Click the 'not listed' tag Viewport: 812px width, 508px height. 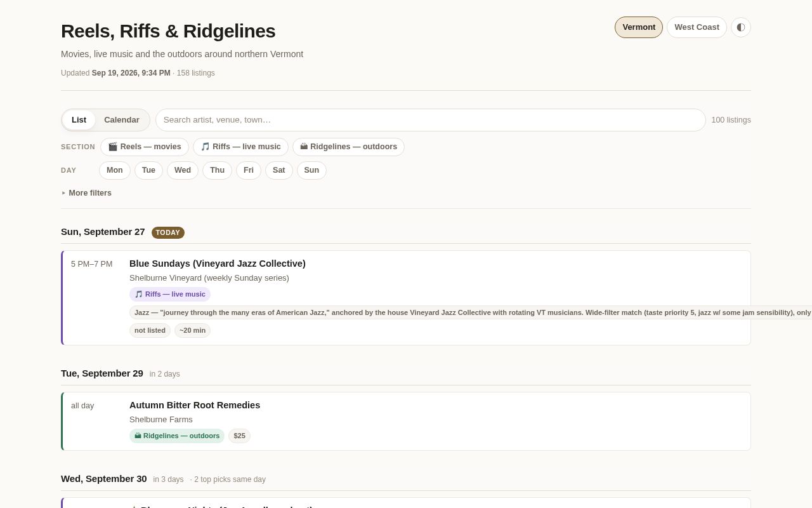tap(150, 330)
